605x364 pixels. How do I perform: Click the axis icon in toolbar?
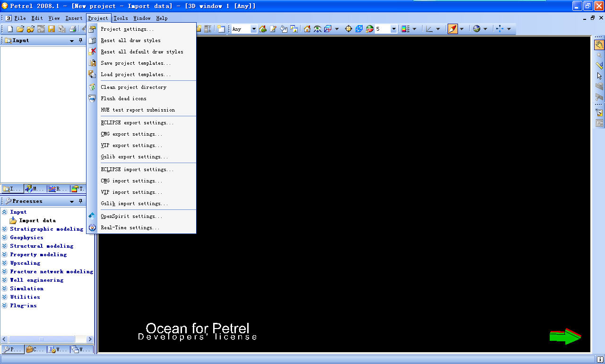[429, 29]
